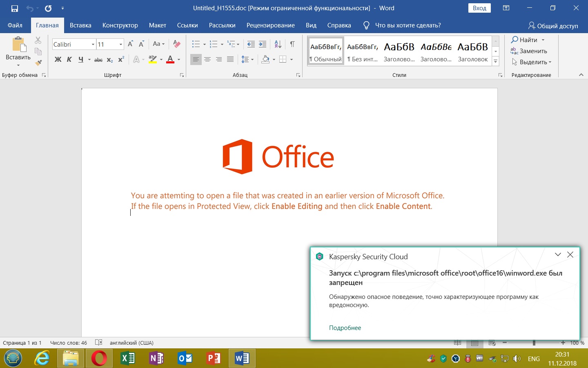
Task: Undo the last action in Word
Action: (x=29, y=8)
